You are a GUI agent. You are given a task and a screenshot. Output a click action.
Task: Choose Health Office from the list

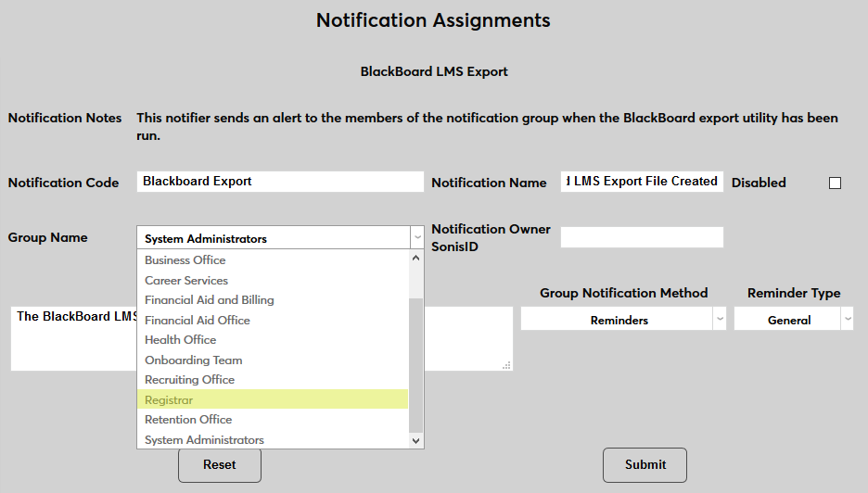point(273,340)
